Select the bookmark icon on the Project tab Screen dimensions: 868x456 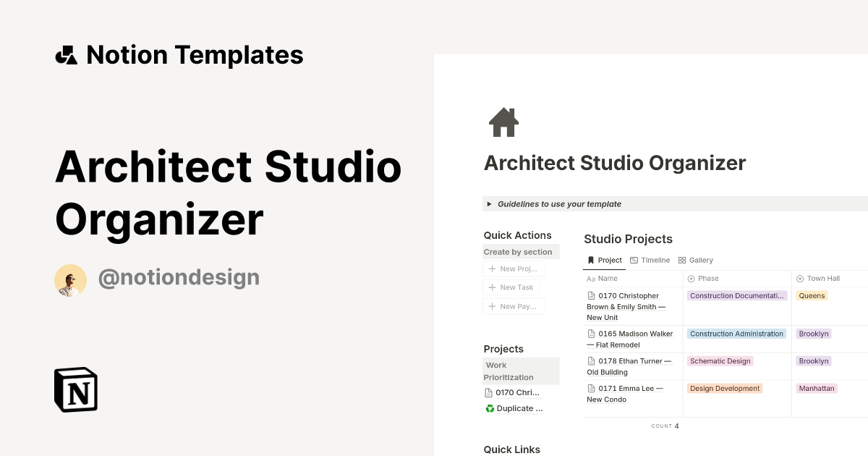coord(591,260)
